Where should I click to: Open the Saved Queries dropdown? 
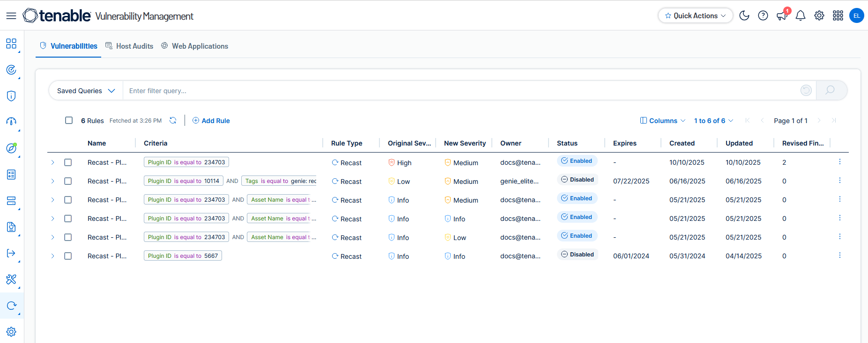coord(86,91)
